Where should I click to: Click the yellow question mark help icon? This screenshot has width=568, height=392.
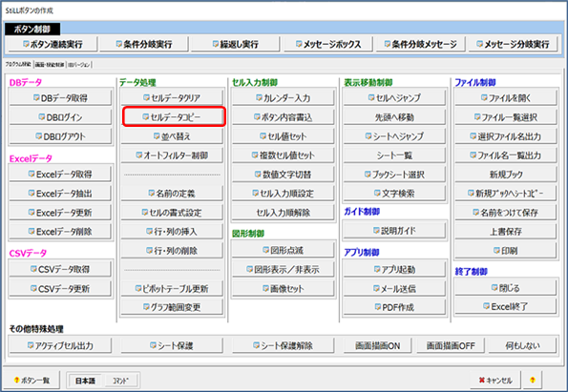click(532, 380)
